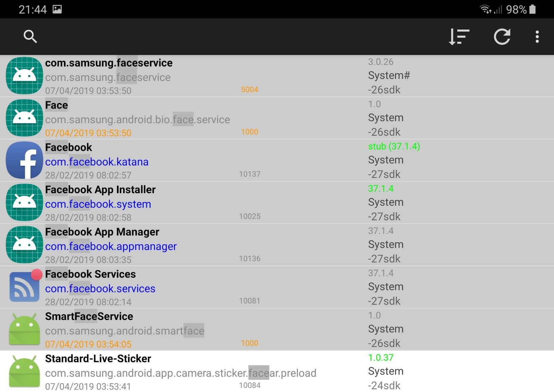Tap the Facebook logo icon
554x392 pixels.
(x=24, y=160)
